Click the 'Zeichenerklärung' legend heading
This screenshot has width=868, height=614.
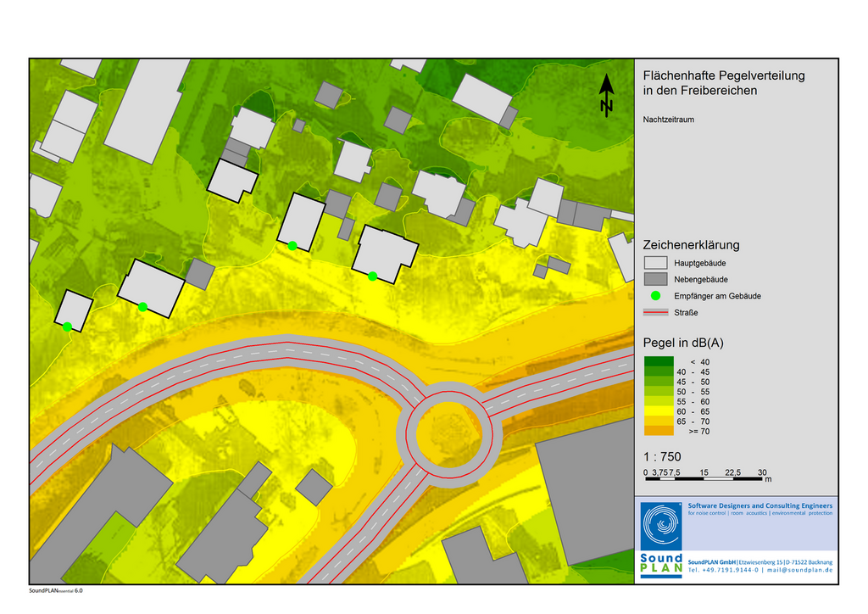point(691,245)
